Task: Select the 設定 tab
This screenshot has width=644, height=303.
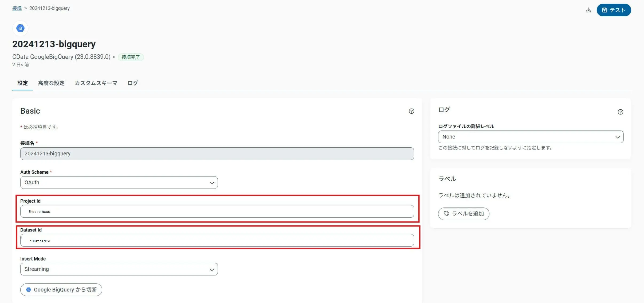Action: tap(23, 83)
